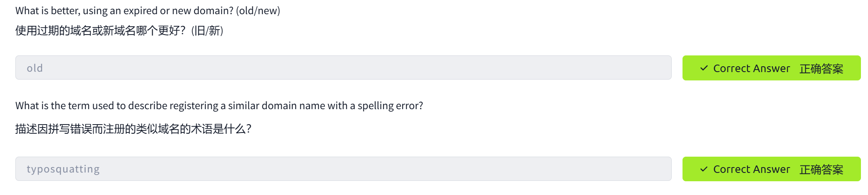The width and height of the screenshot is (868, 195).
Task: Click the checkmark icon beside the typosquatting answer
Action: (x=704, y=169)
